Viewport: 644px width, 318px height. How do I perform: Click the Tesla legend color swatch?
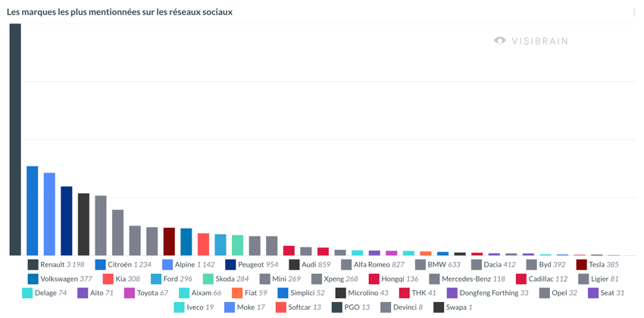582,265
